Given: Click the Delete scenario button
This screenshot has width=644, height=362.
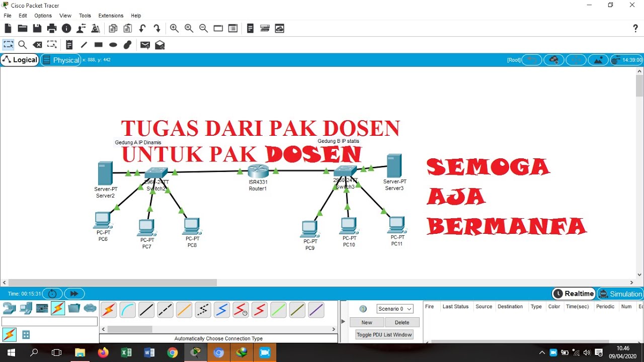Looking at the screenshot, I should pos(402,322).
